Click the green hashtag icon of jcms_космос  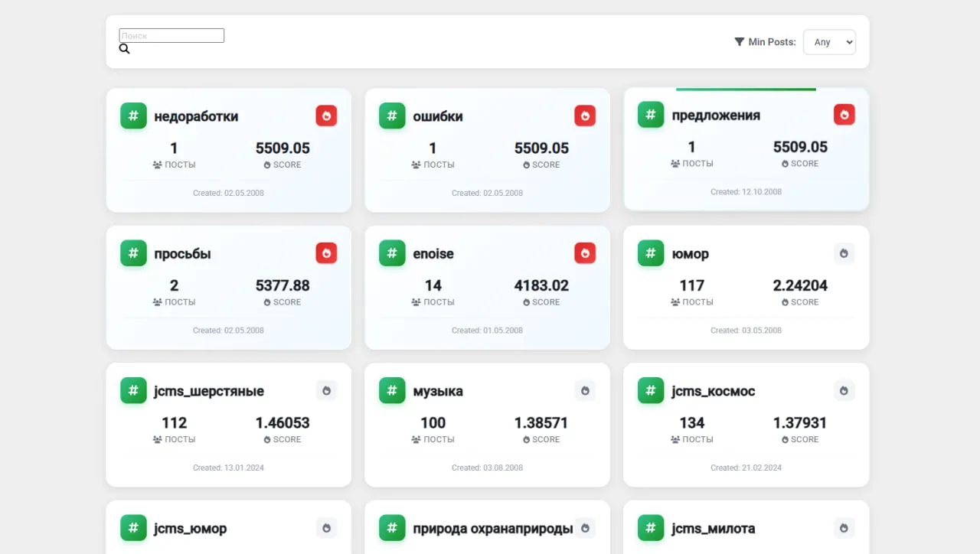pyautogui.click(x=651, y=391)
